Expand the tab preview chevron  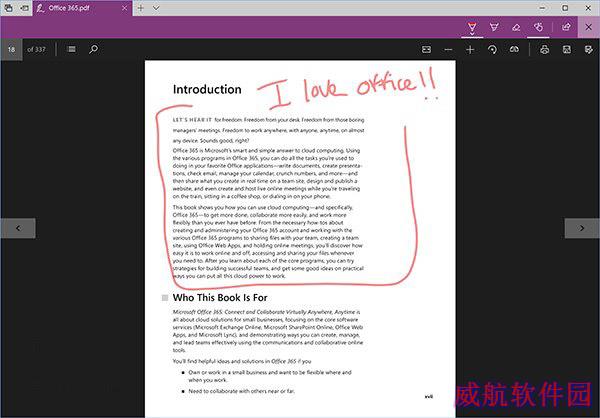click(156, 8)
